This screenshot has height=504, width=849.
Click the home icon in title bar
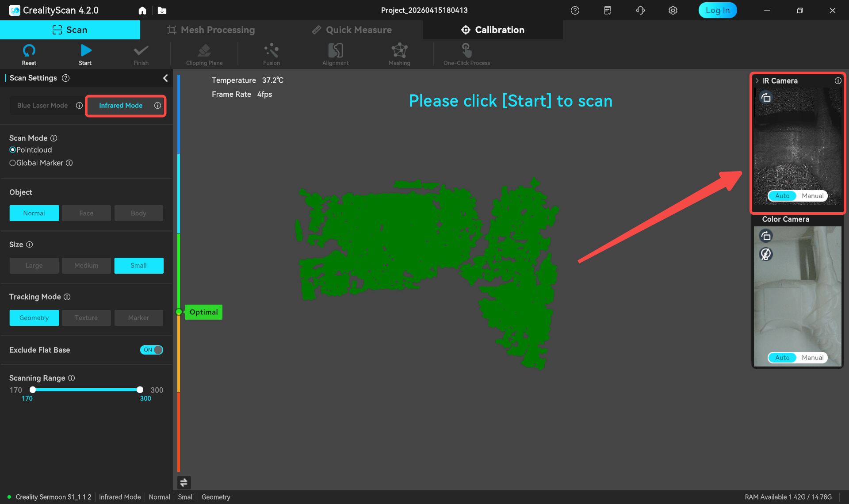point(142,10)
